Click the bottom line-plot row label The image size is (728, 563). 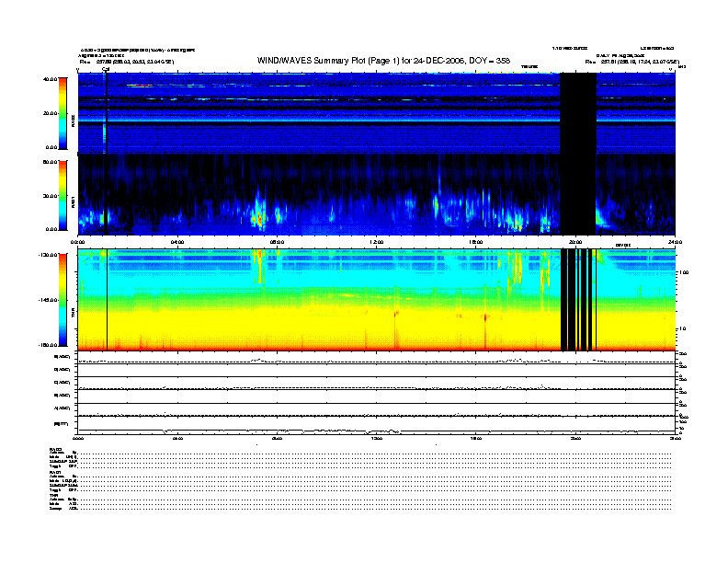tap(61, 424)
